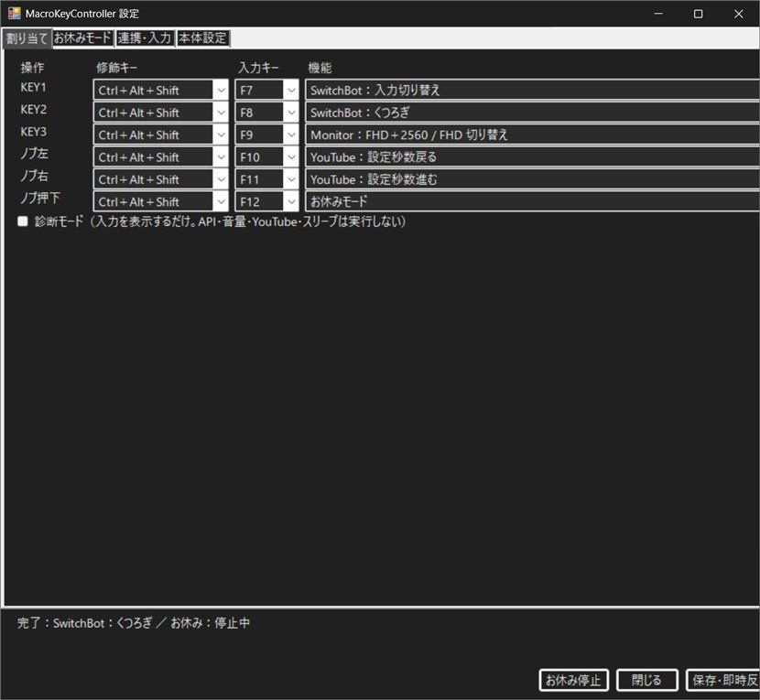Open the 本体設定 tab

pos(202,38)
